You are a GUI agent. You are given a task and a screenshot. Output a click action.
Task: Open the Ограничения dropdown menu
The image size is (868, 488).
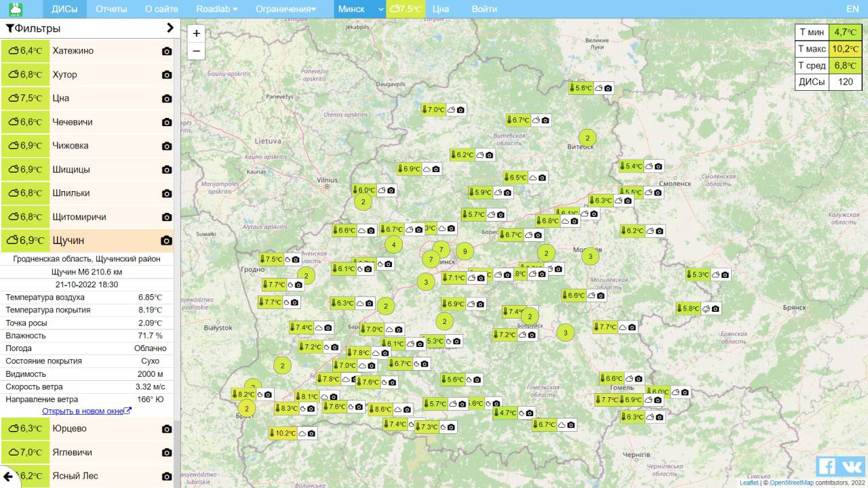(285, 9)
